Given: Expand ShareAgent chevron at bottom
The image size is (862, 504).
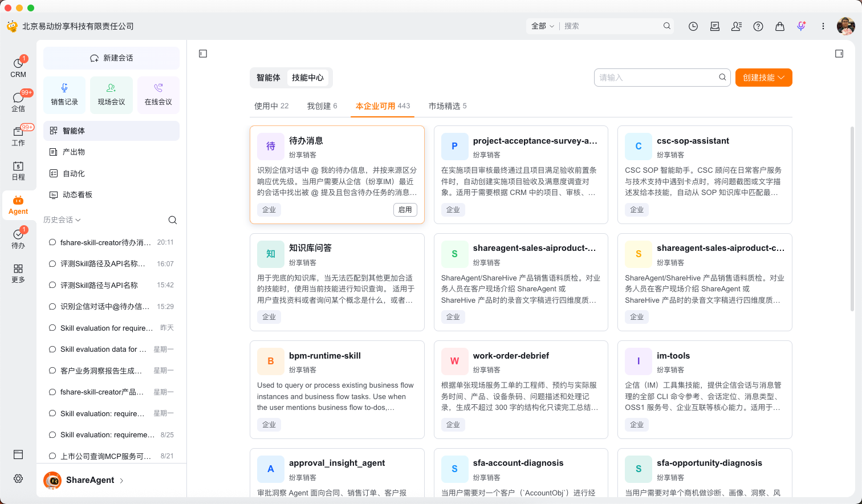Looking at the screenshot, I should click(x=121, y=481).
